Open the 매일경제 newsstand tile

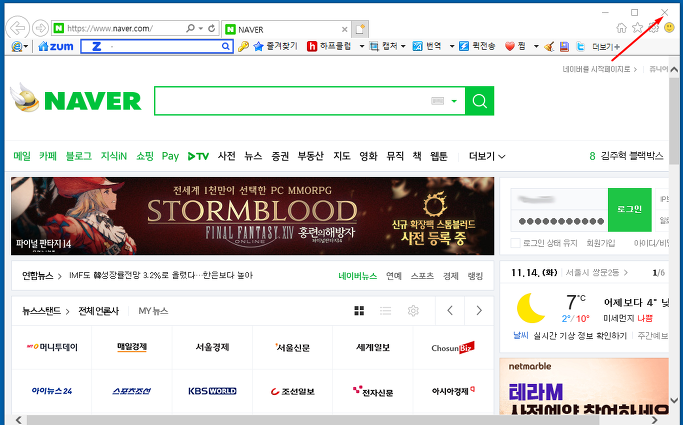[132, 347]
